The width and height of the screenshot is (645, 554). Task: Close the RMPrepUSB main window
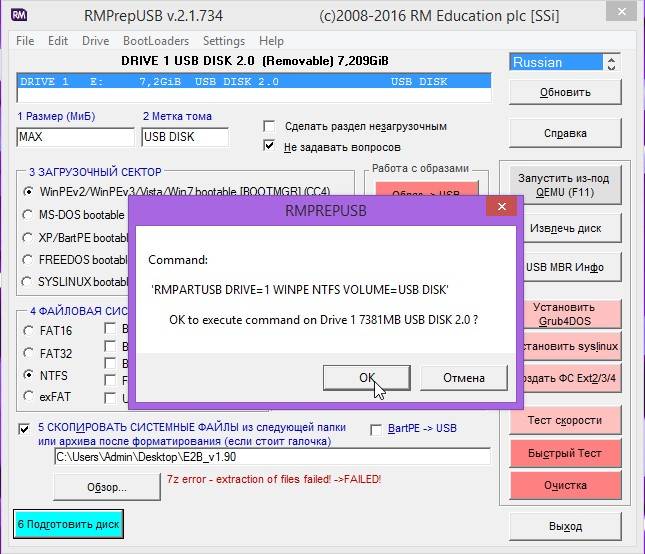622,12
